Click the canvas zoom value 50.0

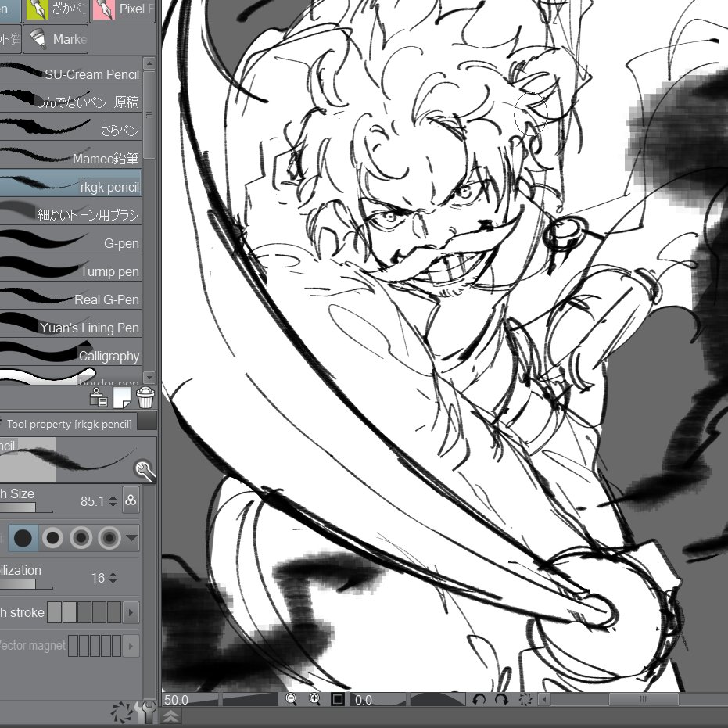coord(177,700)
